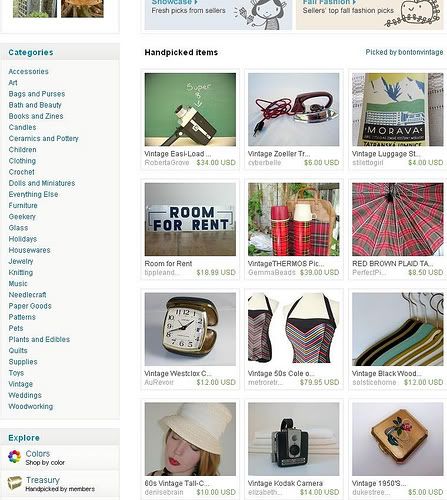Open the Showcase fresh picks banner
This screenshot has height=500, width=447.
218,13
